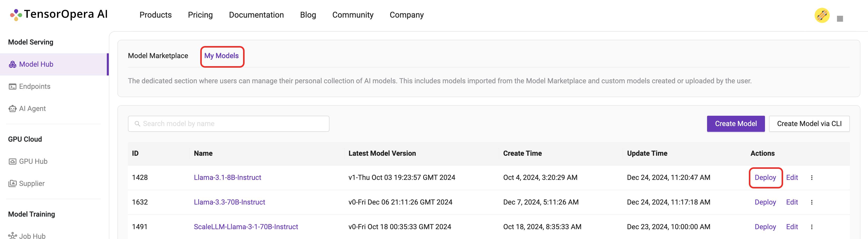Click the Endpoints terminal icon
Image resolution: width=868 pixels, height=239 pixels.
[12, 87]
